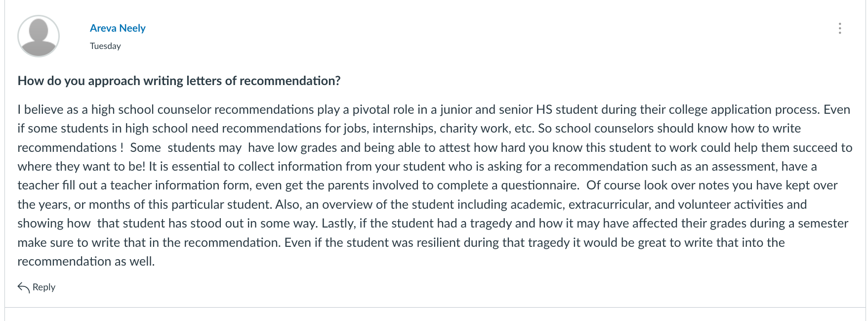Click the line beginning 'make sure to write'

click(401, 242)
